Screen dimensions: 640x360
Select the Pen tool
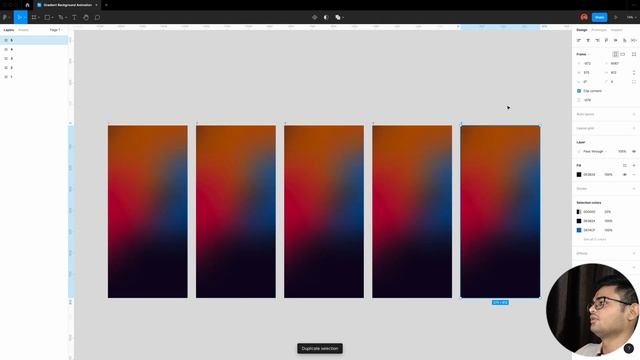click(x=61, y=18)
